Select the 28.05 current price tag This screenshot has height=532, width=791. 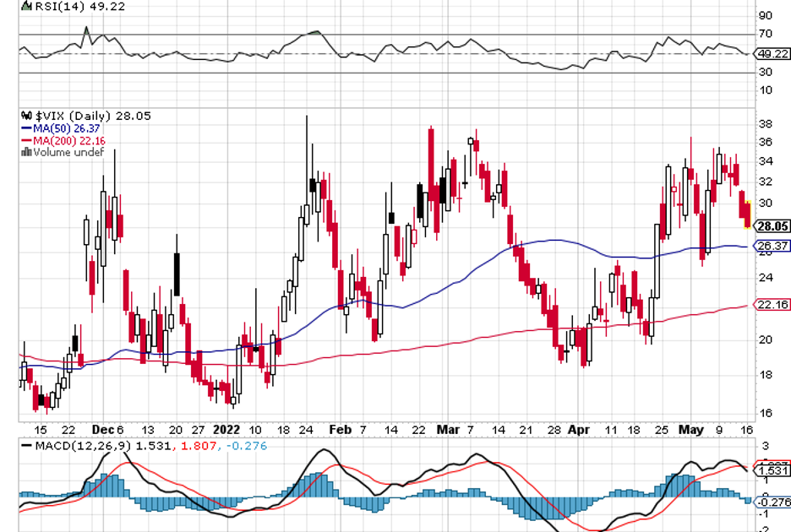click(772, 226)
